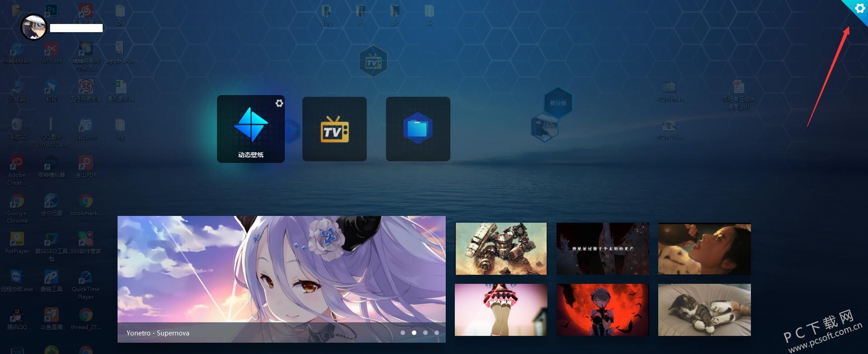This screenshot has height=354, width=868.
Task: Select the WPS H5 desktop icon
Action: pyautogui.click(x=52, y=53)
